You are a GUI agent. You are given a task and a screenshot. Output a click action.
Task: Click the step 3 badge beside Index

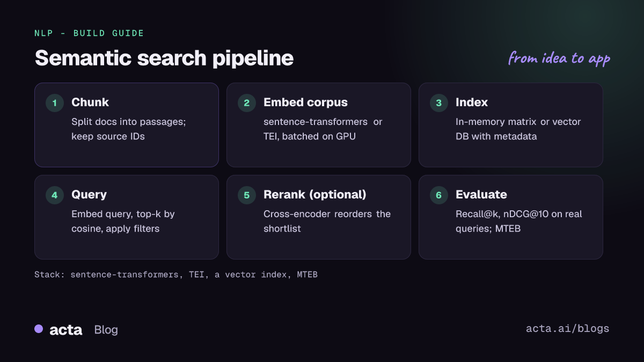[438, 102]
